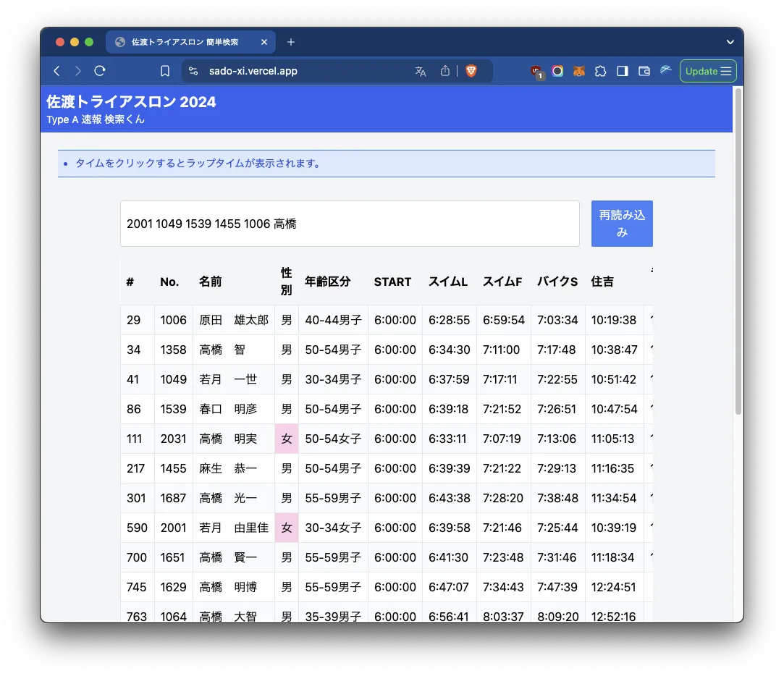Open a new tab with plus button

coord(291,42)
